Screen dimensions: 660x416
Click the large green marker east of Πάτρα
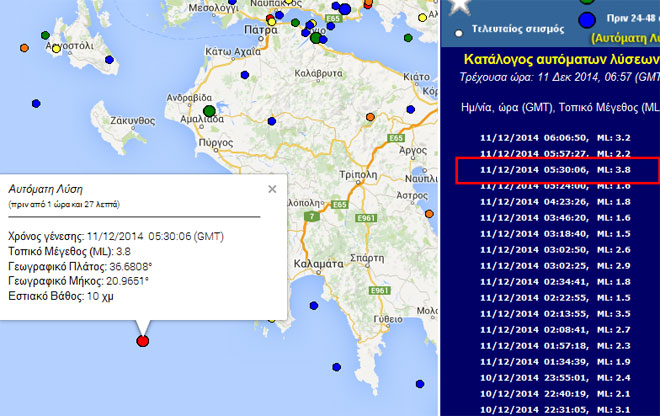[x=318, y=39]
